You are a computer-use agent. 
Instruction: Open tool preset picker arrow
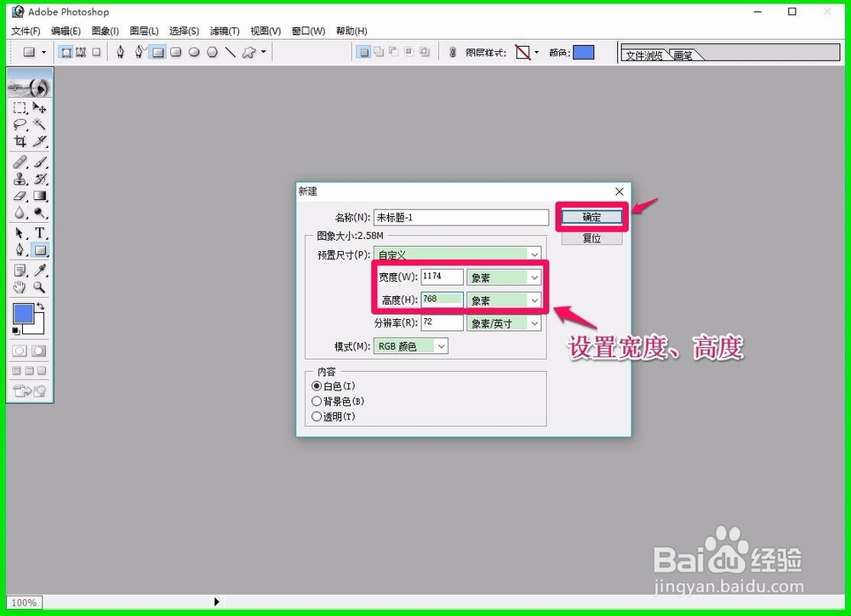click(44, 53)
